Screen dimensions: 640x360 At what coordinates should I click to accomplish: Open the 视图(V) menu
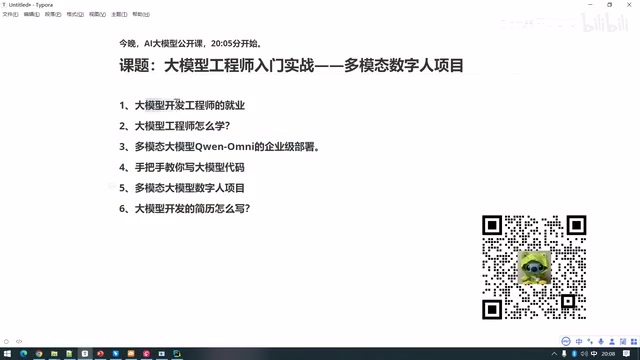pyautogui.click(x=97, y=14)
